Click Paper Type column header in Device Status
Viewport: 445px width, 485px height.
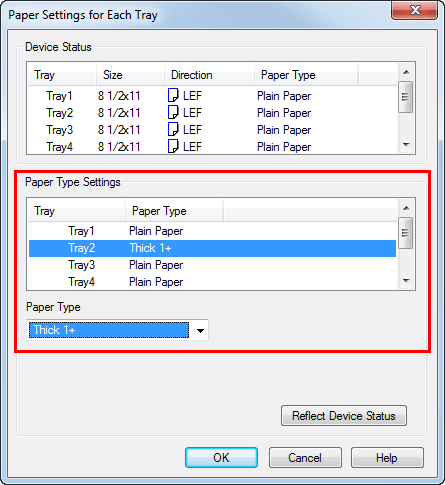(306, 75)
